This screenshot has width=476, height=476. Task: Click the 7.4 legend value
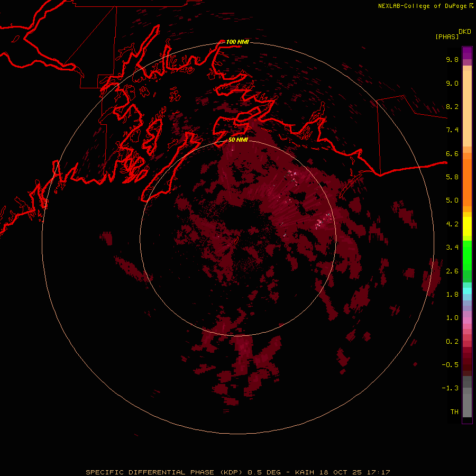[x=452, y=130]
